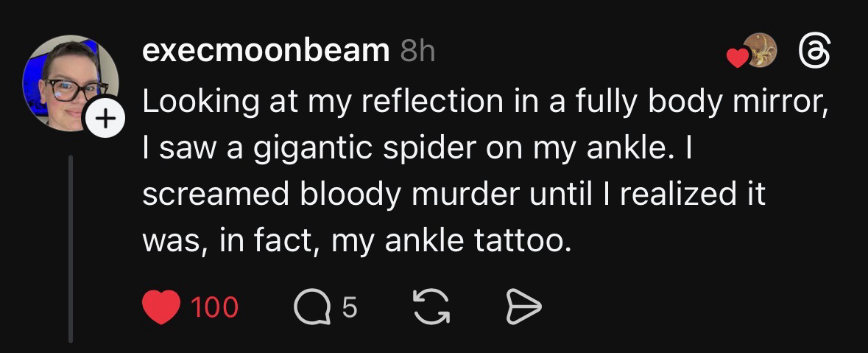
Task: Click the 8h timestamp
Action: click(x=418, y=51)
